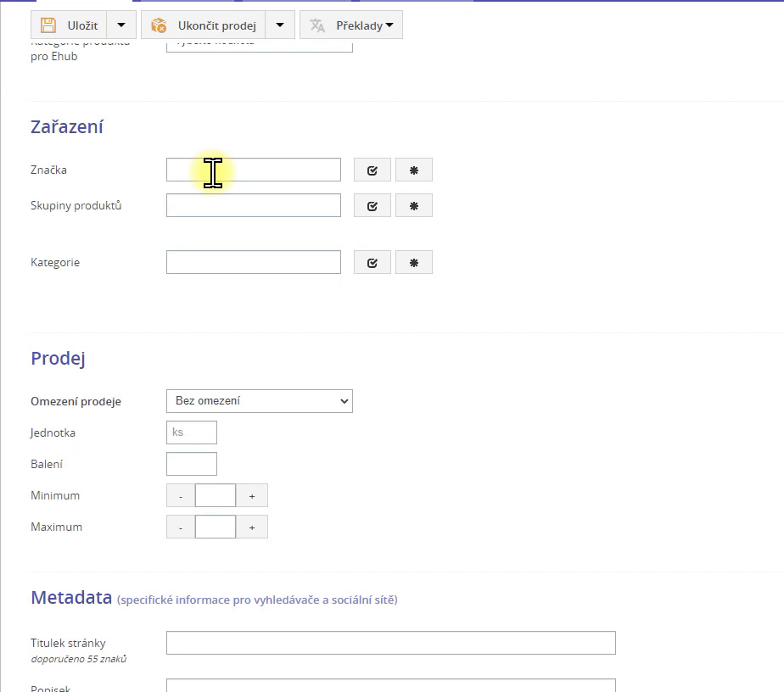Click the asterisk icon next to Kategorie
Viewport: 784px width, 692px height.
tap(414, 263)
